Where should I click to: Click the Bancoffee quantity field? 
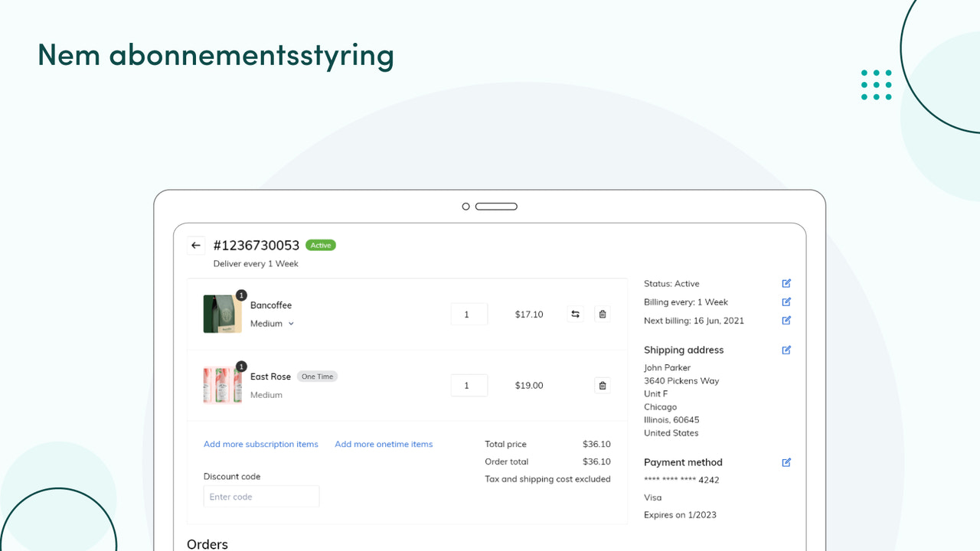[x=469, y=315]
